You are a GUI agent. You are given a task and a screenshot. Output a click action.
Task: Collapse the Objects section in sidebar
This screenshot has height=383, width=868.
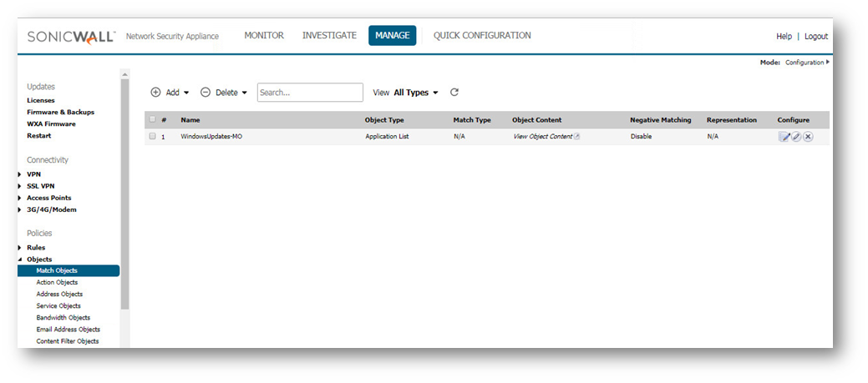point(19,260)
